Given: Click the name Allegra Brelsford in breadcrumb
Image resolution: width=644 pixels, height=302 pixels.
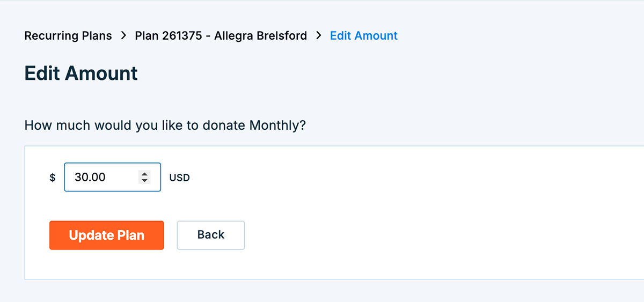Looking at the screenshot, I should point(260,36).
